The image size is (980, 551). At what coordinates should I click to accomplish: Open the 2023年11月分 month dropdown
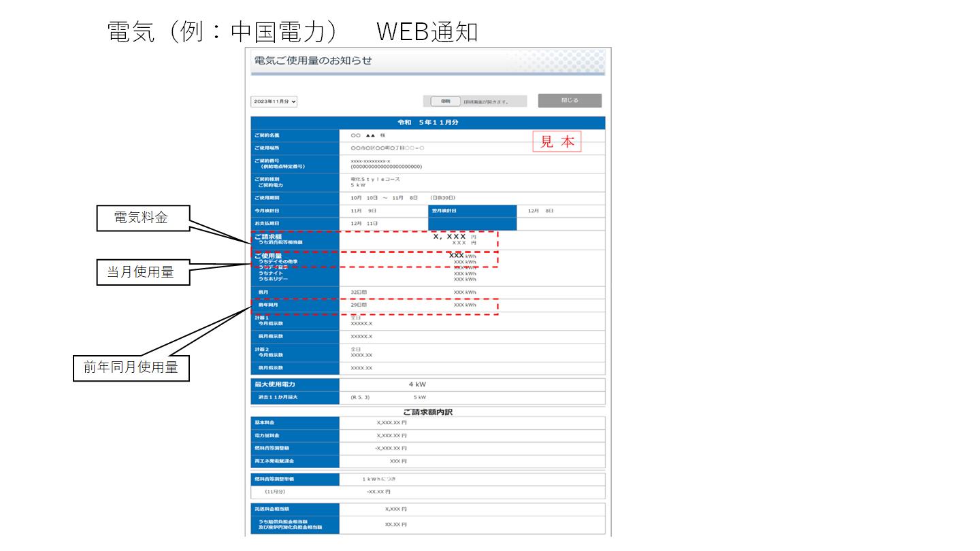[274, 101]
